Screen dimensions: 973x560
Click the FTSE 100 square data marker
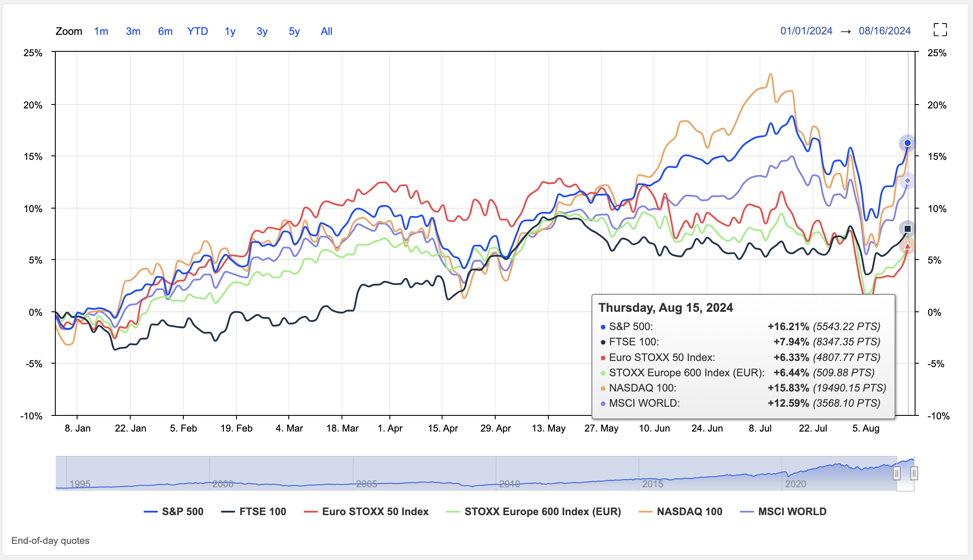908,229
